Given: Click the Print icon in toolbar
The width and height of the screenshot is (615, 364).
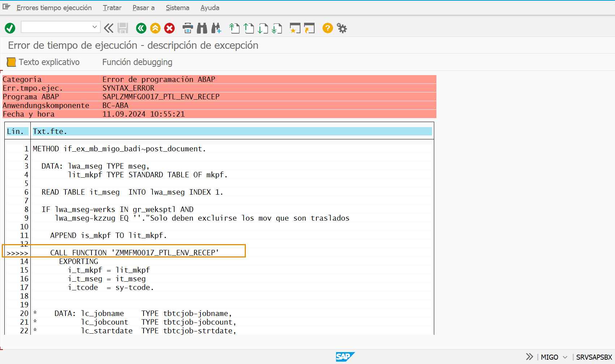Looking at the screenshot, I should [x=188, y=28].
